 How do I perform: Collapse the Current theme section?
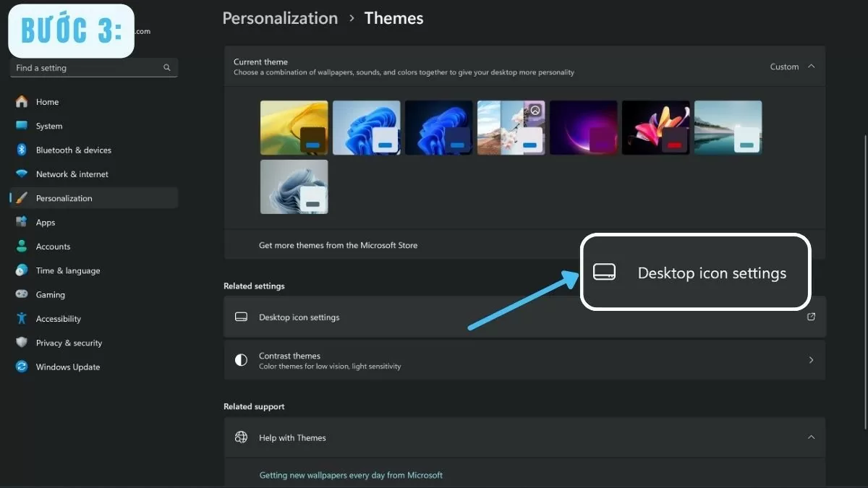pyautogui.click(x=812, y=66)
